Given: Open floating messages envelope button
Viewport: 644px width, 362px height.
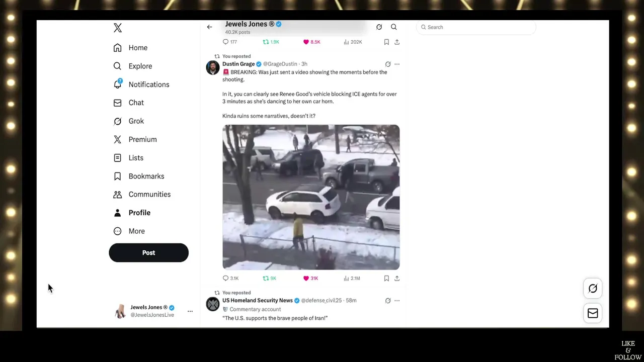Looking at the screenshot, I should [593, 313].
